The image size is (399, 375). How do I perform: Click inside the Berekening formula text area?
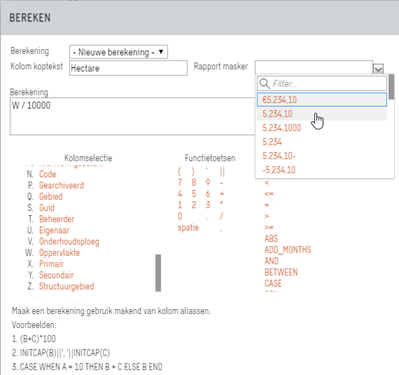point(132,116)
